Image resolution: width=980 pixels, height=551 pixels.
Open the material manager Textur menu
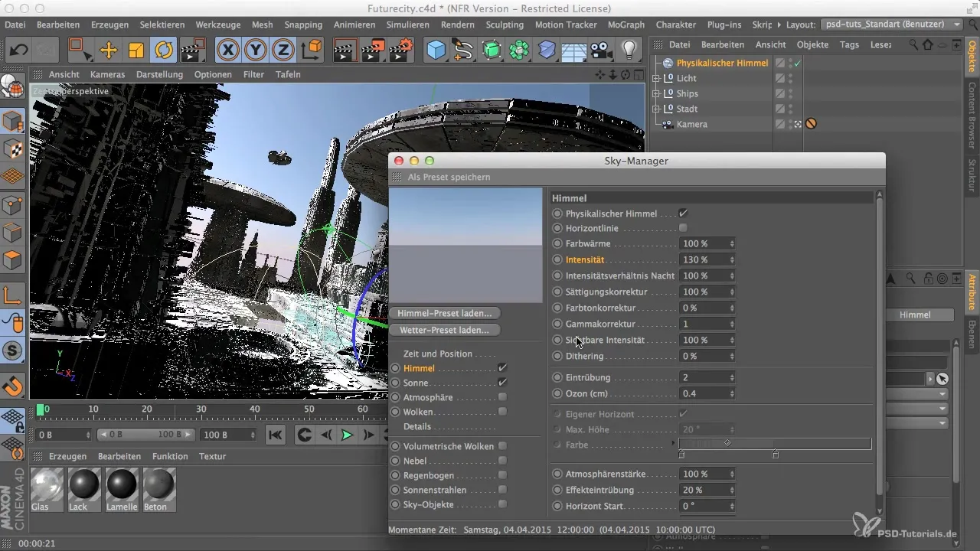pos(212,456)
